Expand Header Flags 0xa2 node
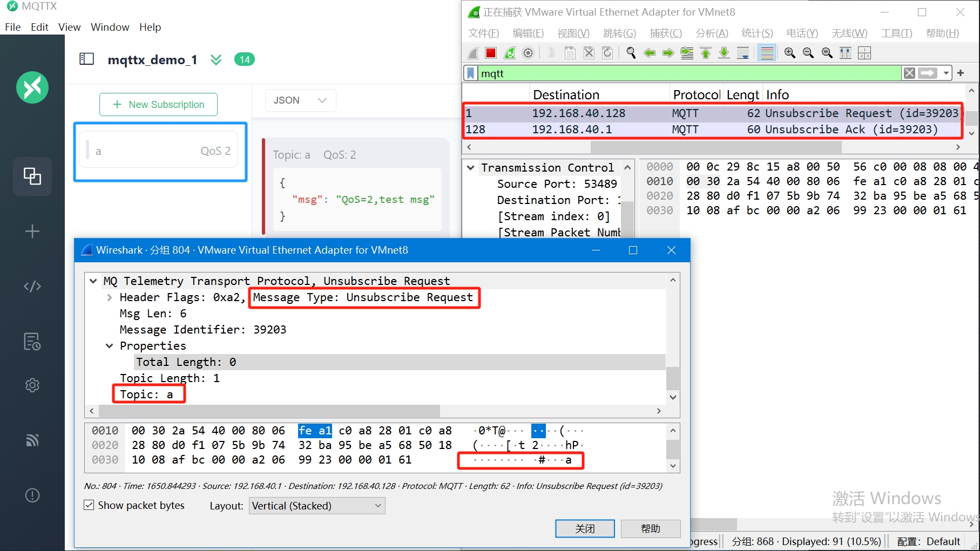Image resolution: width=980 pixels, height=551 pixels. [110, 297]
